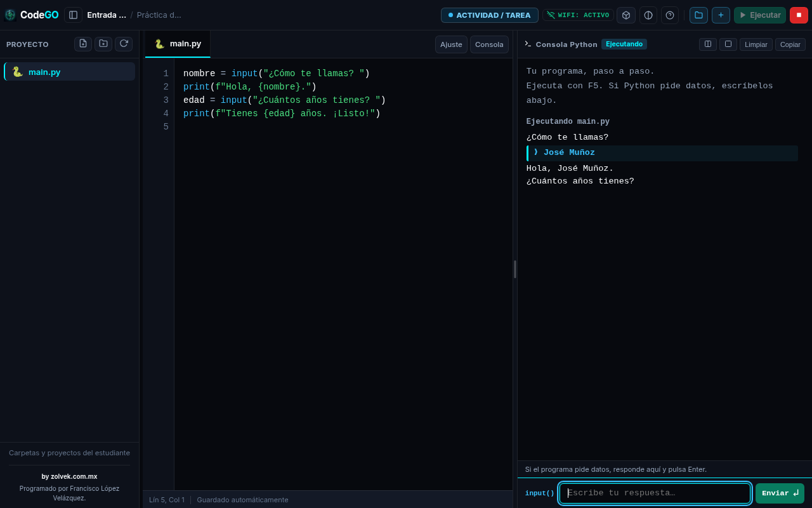
Task: Split the console panel layout icon
Action: pyautogui.click(x=708, y=44)
